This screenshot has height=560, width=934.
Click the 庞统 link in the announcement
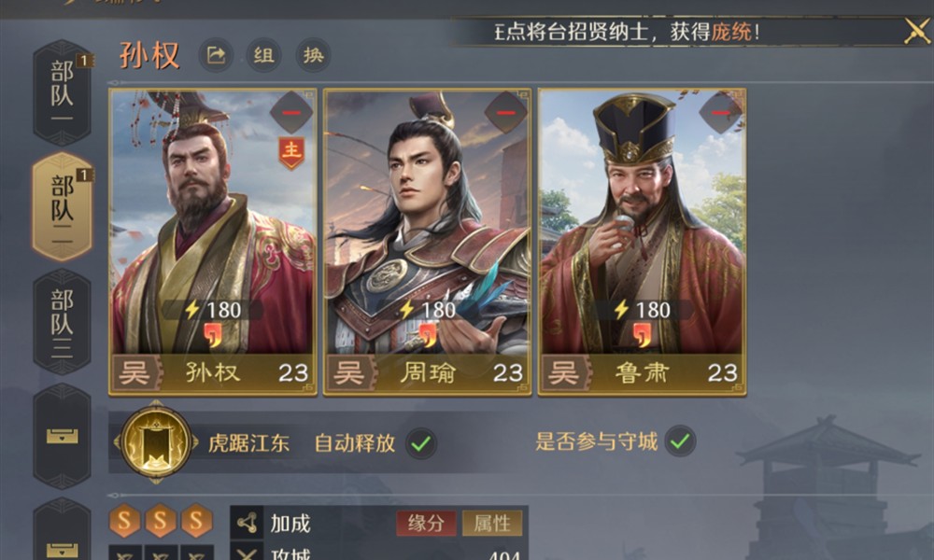point(731,32)
